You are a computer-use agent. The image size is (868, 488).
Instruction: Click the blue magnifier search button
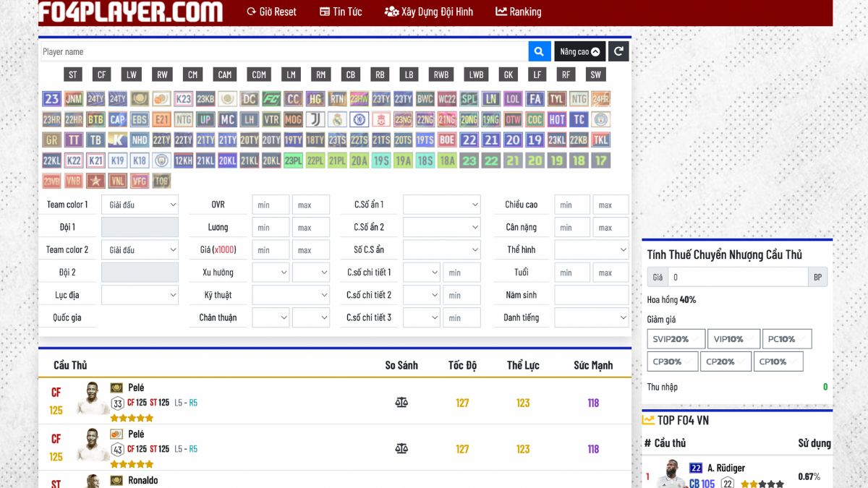point(539,51)
